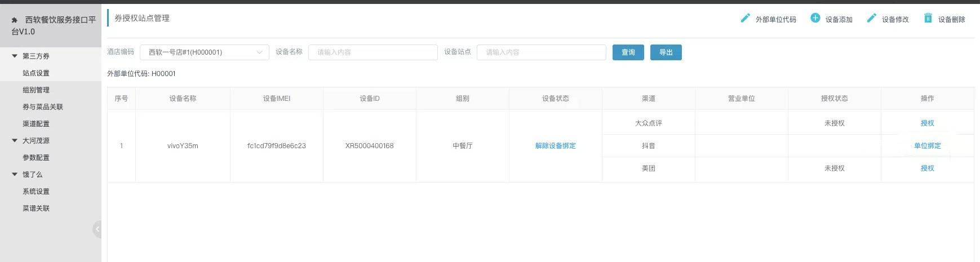Click 单位绑定 link for 抖音 row
Screen dimensions: 980x262
coord(928,146)
